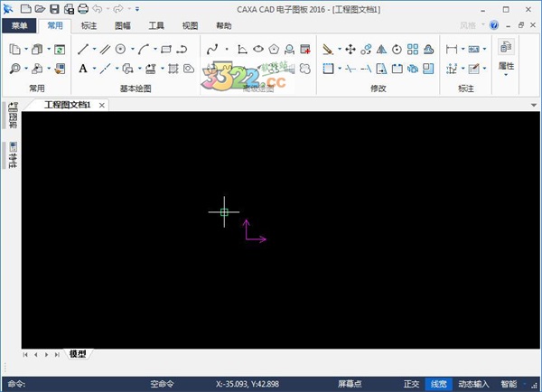Select the 模型 model space tab
This screenshot has height=392, width=542.
[x=78, y=354]
